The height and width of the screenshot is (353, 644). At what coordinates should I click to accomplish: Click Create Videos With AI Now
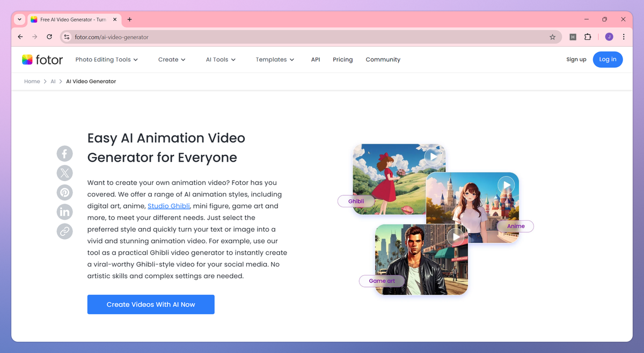click(151, 304)
